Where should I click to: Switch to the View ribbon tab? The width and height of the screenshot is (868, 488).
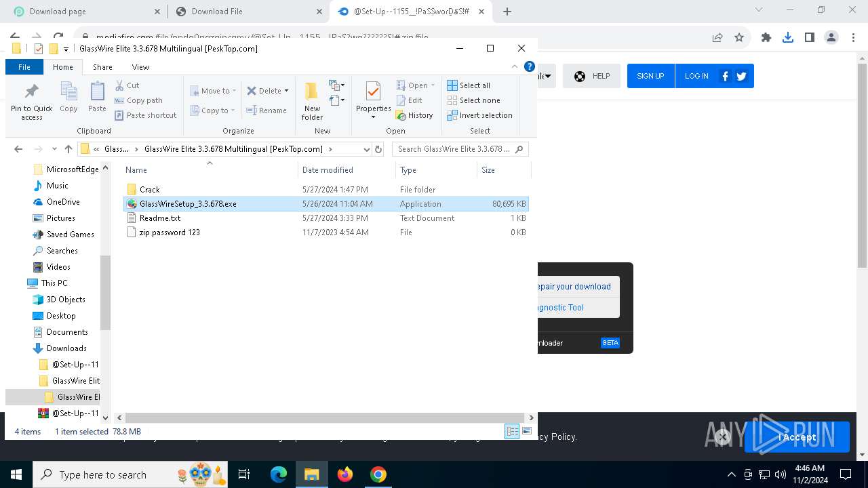[x=140, y=67]
